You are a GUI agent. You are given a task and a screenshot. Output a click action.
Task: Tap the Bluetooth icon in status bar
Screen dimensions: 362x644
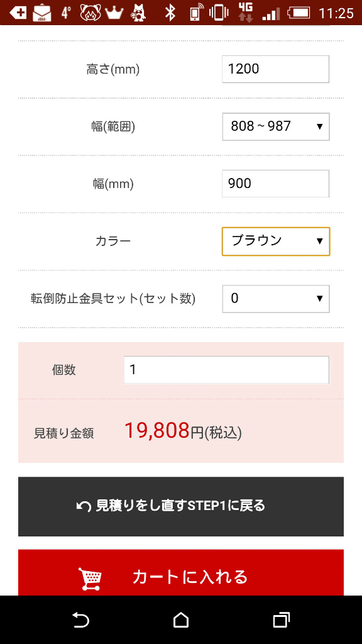click(170, 13)
